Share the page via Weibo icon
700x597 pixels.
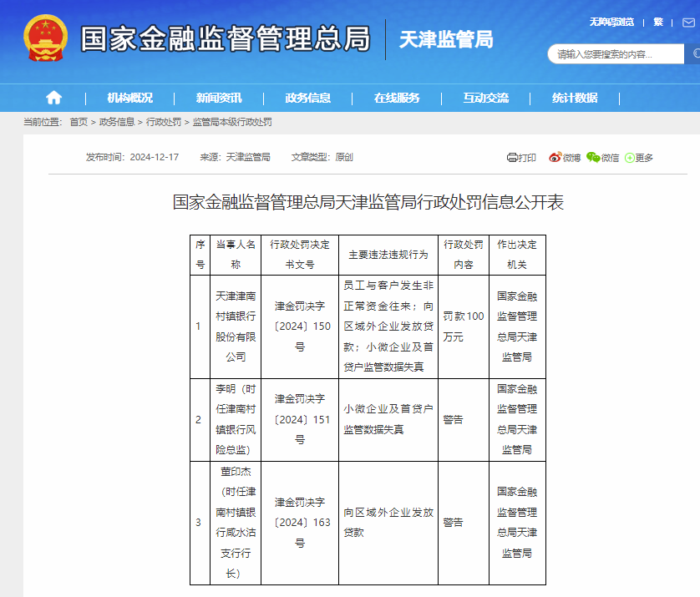[x=555, y=157]
